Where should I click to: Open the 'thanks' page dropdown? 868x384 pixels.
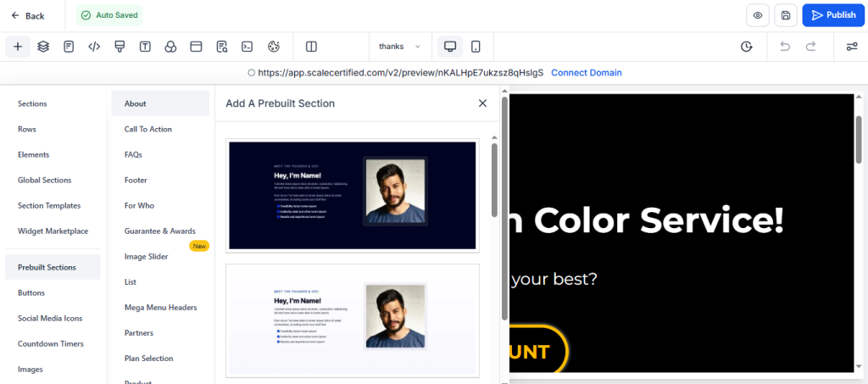pyautogui.click(x=399, y=47)
